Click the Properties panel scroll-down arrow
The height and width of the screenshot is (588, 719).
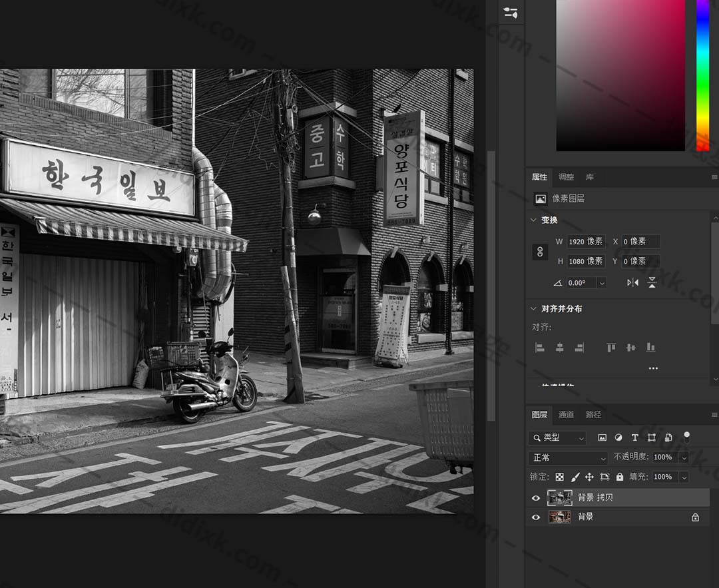715,380
